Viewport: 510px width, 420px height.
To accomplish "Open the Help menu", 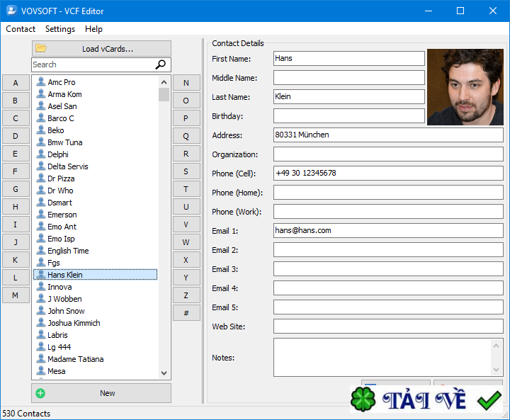I will click(x=93, y=29).
